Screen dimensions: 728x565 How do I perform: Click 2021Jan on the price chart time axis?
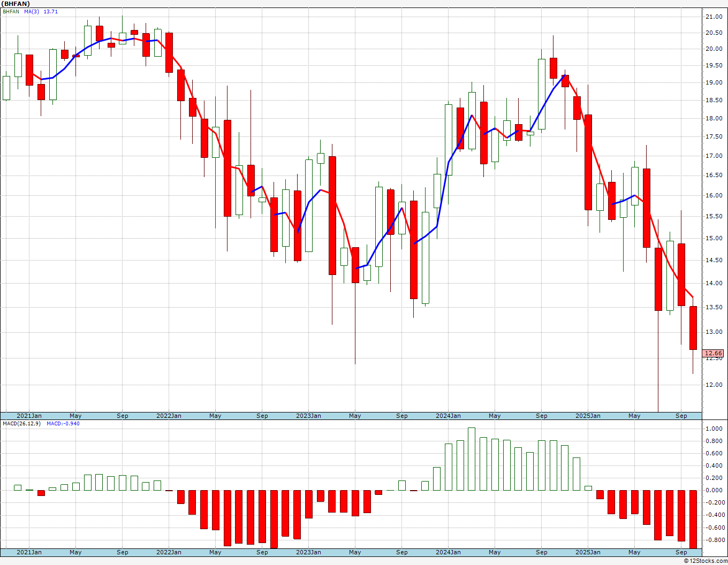click(29, 416)
